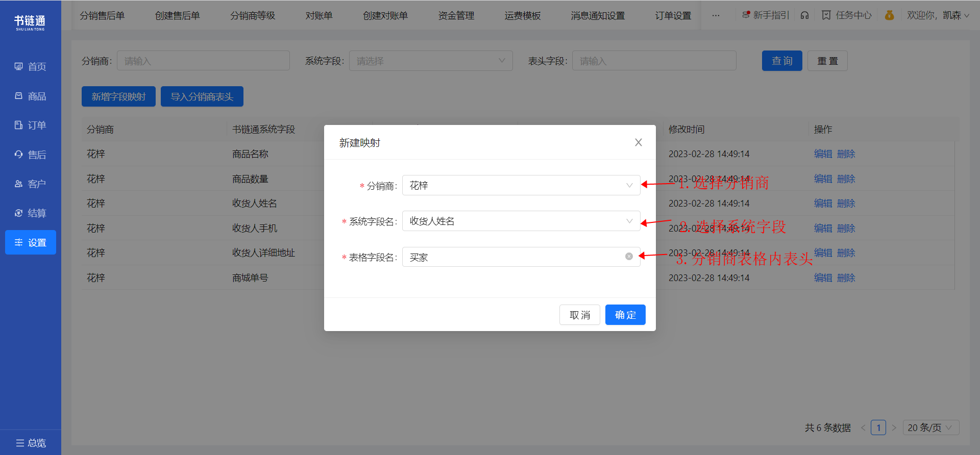Click 编辑 in the 商品名称 row

point(823,154)
